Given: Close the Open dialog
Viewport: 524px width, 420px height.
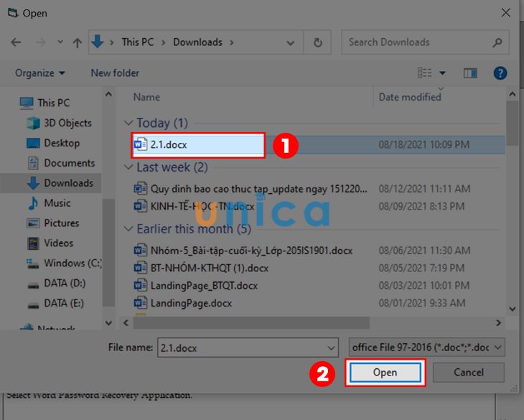Looking at the screenshot, I should click(505, 13).
